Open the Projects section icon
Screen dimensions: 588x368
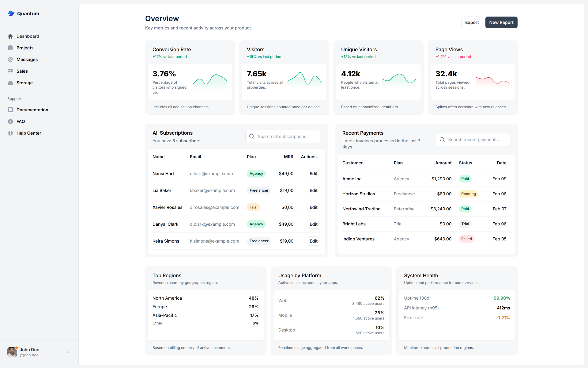point(11,48)
